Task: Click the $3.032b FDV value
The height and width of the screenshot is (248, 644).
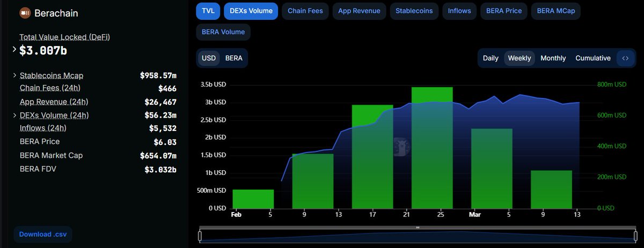Action: (160, 170)
